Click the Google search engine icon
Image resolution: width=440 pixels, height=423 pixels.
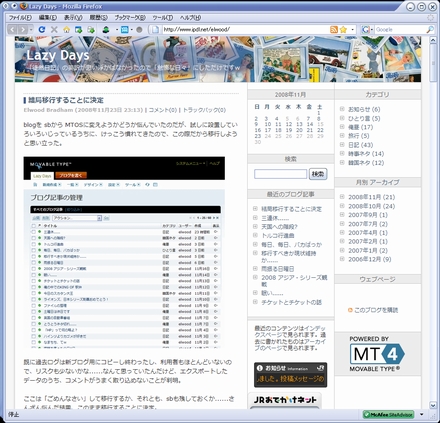point(366,30)
